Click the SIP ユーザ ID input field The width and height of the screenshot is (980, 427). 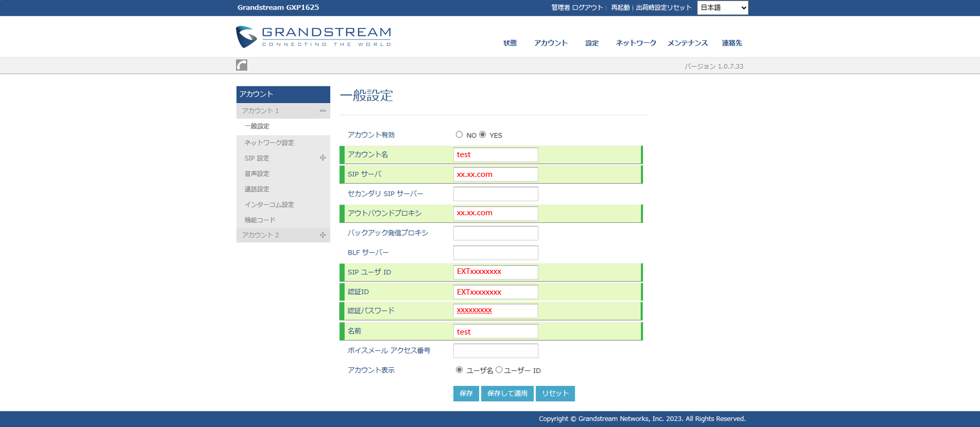[496, 272]
